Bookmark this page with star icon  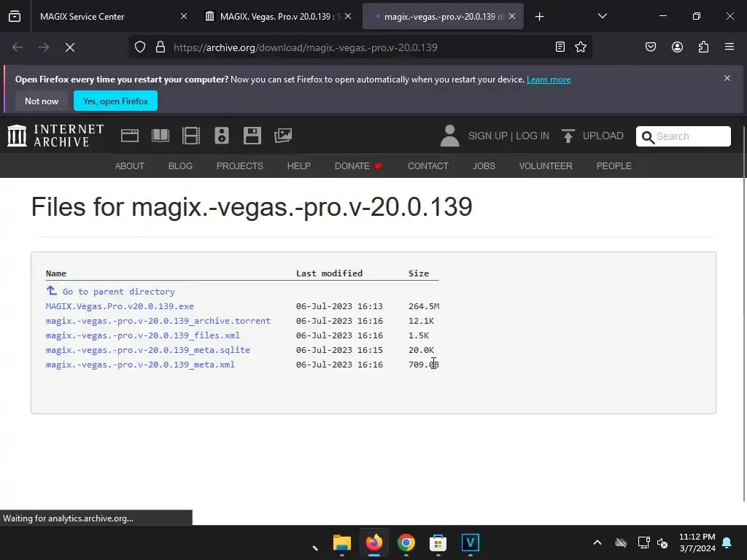pyautogui.click(x=580, y=47)
